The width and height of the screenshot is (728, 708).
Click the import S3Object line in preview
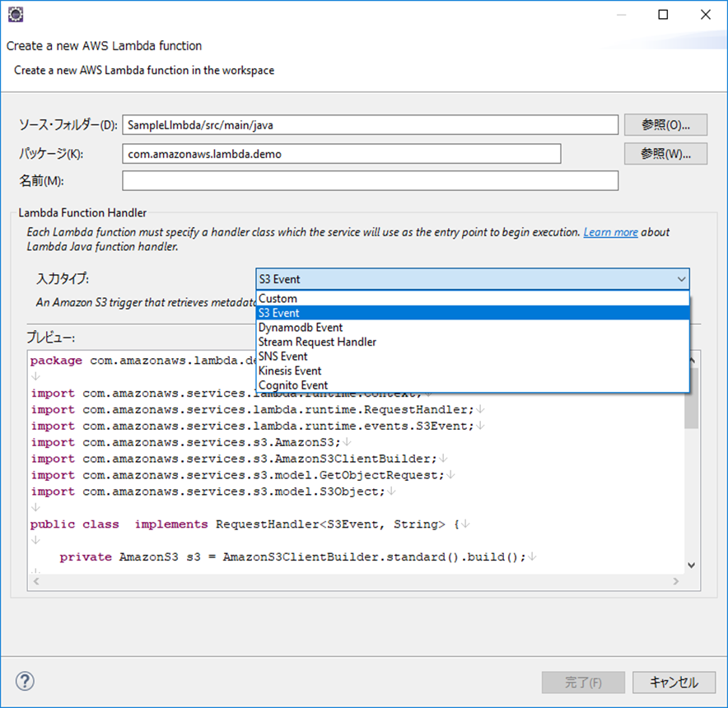point(213,491)
